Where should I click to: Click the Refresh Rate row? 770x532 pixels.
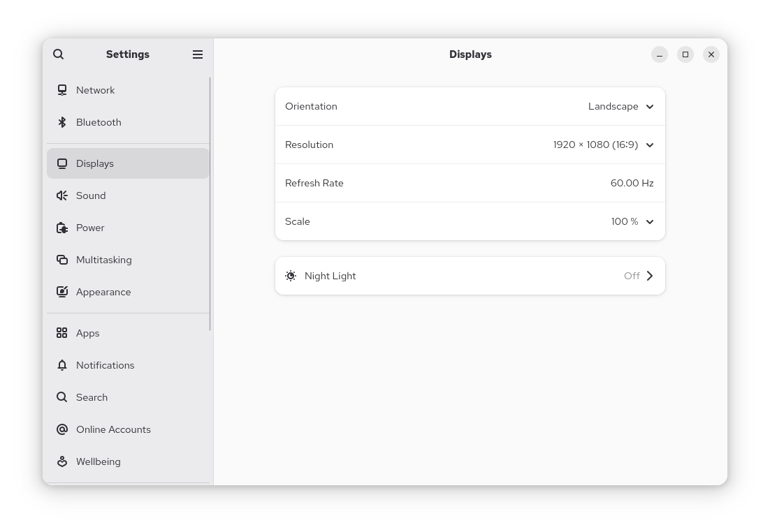[x=470, y=183]
